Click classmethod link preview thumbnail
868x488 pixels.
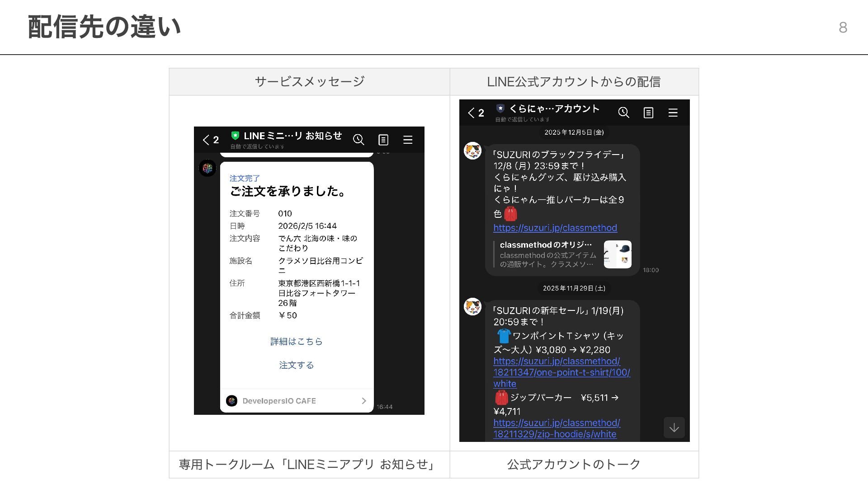(x=618, y=254)
